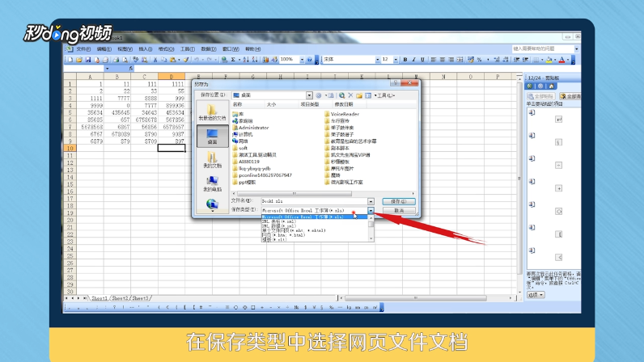Screen dimensions: 644x362
Task: Click the Borders toolbar icon
Action: pyautogui.click(x=536, y=60)
